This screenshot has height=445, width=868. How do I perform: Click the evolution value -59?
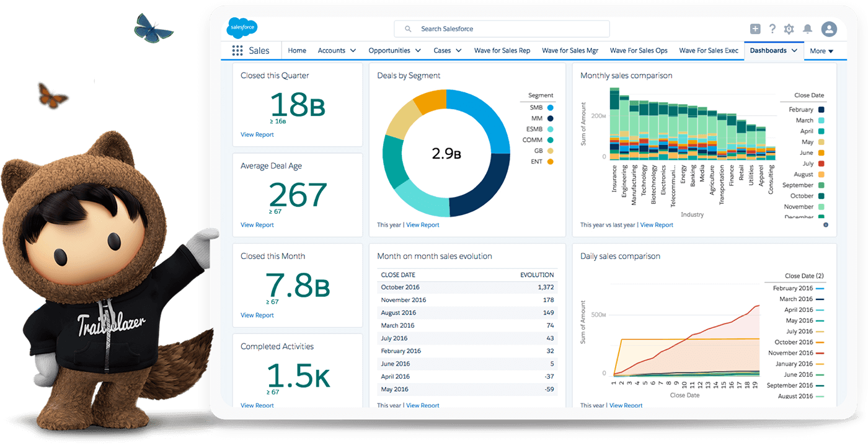click(548, 389)
